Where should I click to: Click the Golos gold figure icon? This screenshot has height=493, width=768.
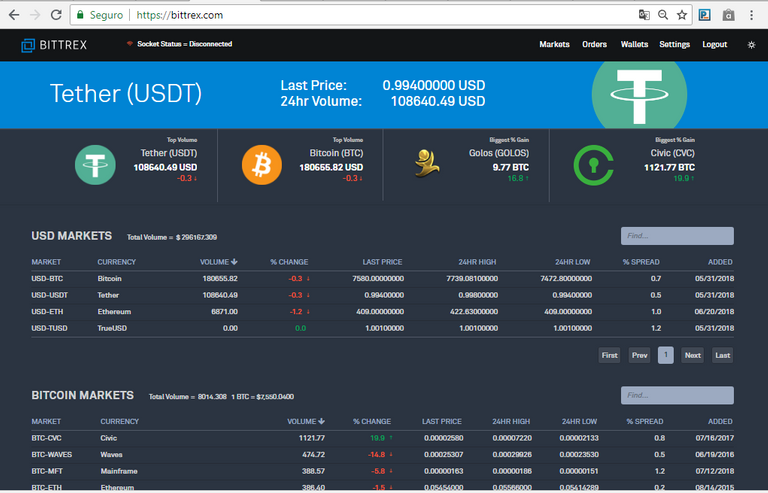click(x=427, y=164)
